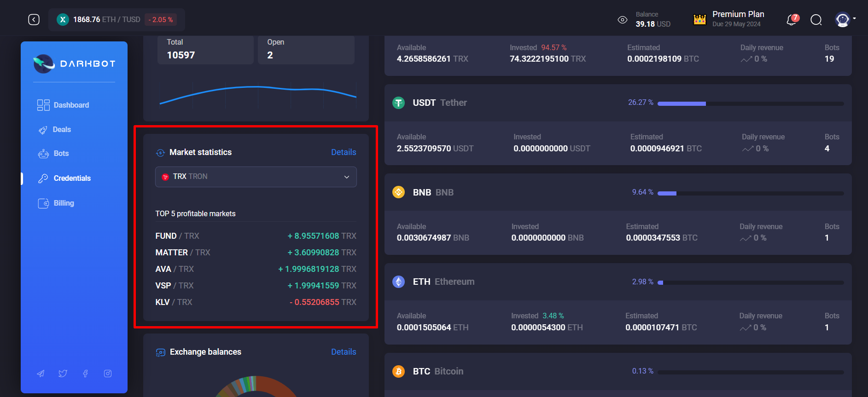Toggle balance visibility eye icon
The height and width of the screenshot is (397, 868).
(623, 20)
